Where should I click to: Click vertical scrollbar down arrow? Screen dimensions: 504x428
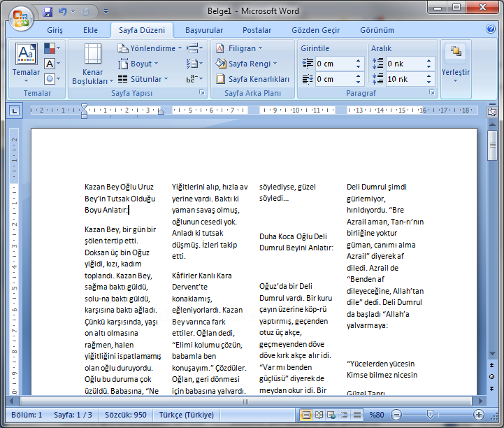(492, 354)
